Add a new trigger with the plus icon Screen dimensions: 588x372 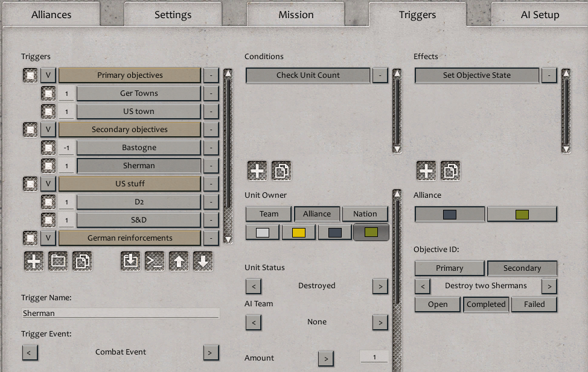click(x=34, y=262)
